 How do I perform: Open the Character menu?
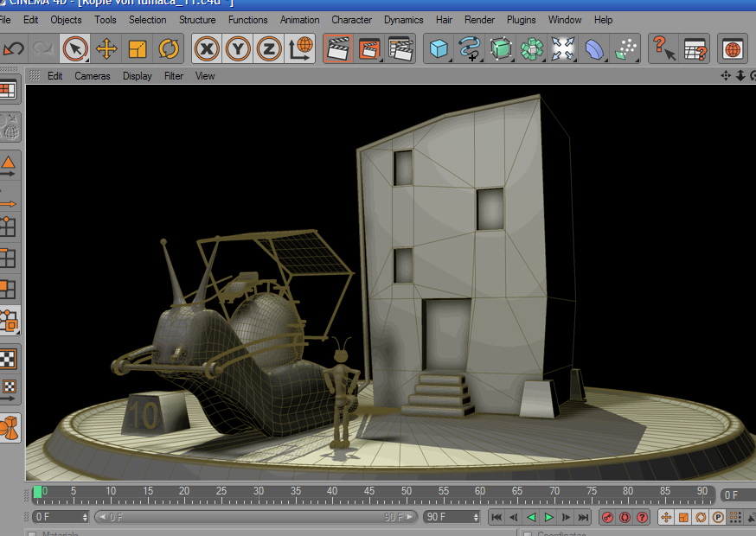click(x=351, y=20)
